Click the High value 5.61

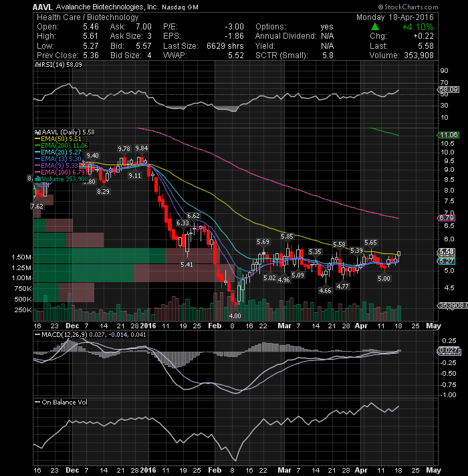(x=91, y=36)
